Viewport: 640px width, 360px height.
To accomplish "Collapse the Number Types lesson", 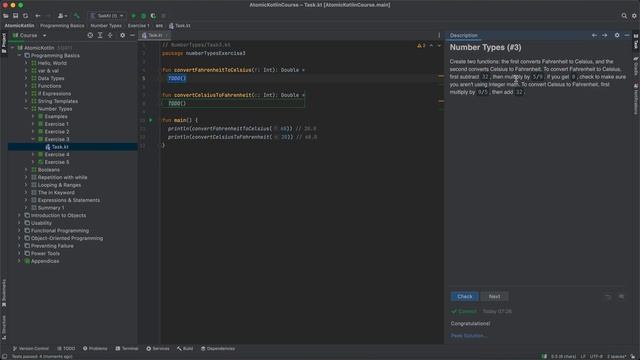I will pos(26,109).
